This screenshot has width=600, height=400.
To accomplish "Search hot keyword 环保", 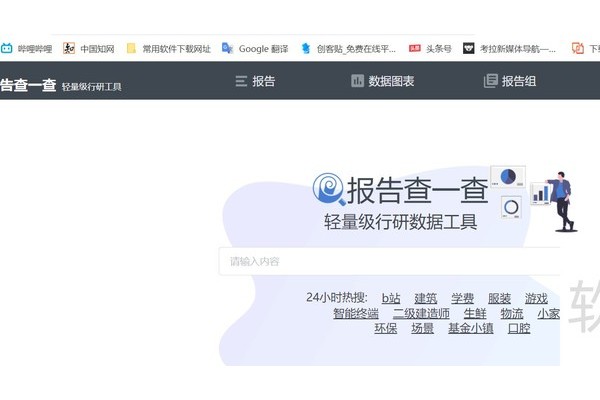I will 386,328.
